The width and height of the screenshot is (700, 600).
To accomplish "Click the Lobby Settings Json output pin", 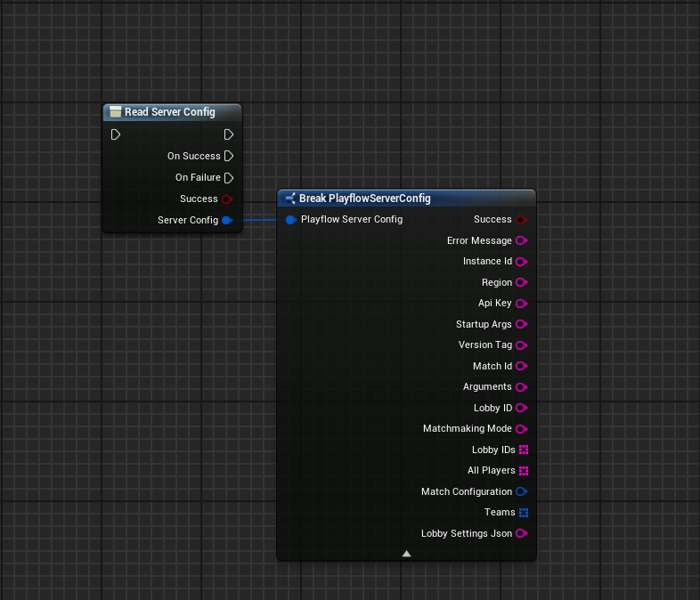I will (x=522, y=533).
